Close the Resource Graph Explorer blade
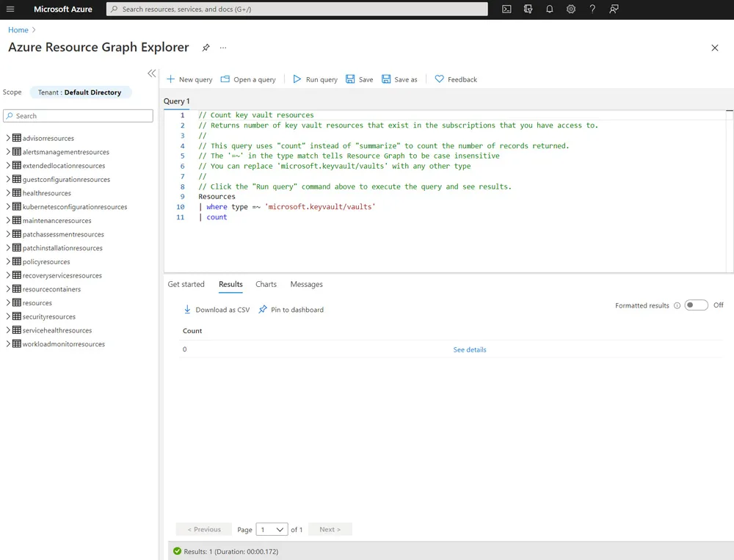The image size is (734, 560). 714,48
